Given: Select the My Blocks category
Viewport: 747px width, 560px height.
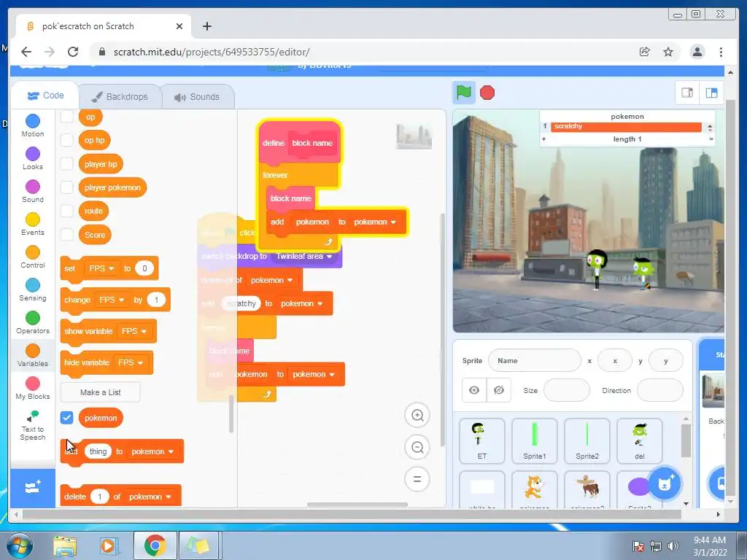Looking at the screenshot, I should pos(32,389).
